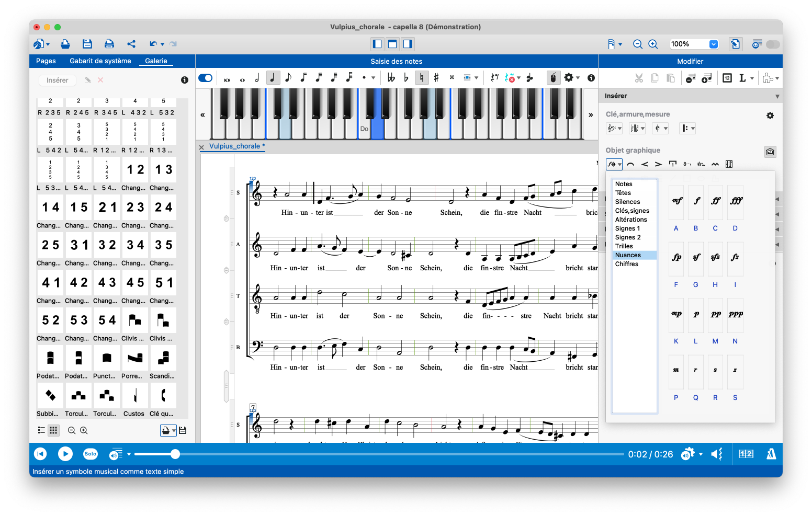Select the double flat accidental

point(391,78)
